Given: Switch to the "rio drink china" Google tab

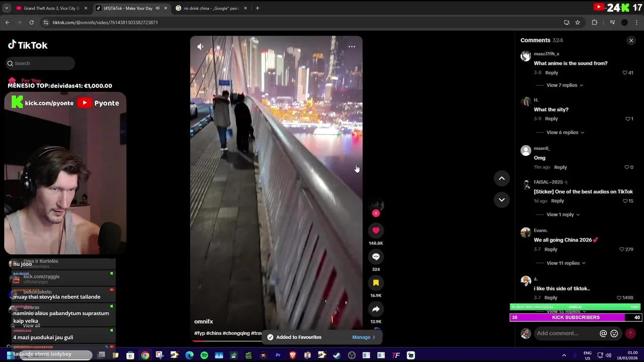Looking at the screenshot, I should click(x=210, y=8).
